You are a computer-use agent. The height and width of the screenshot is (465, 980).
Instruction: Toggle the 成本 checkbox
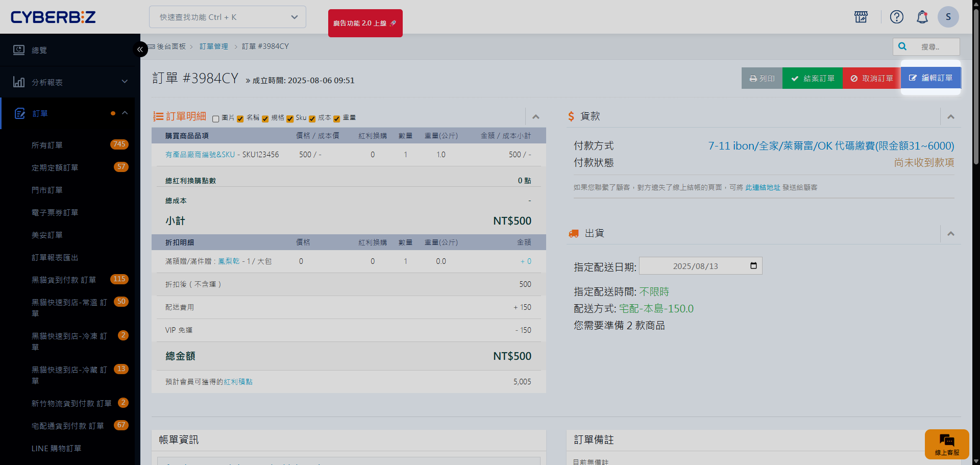pyautogui.click(x=312, y=118)
